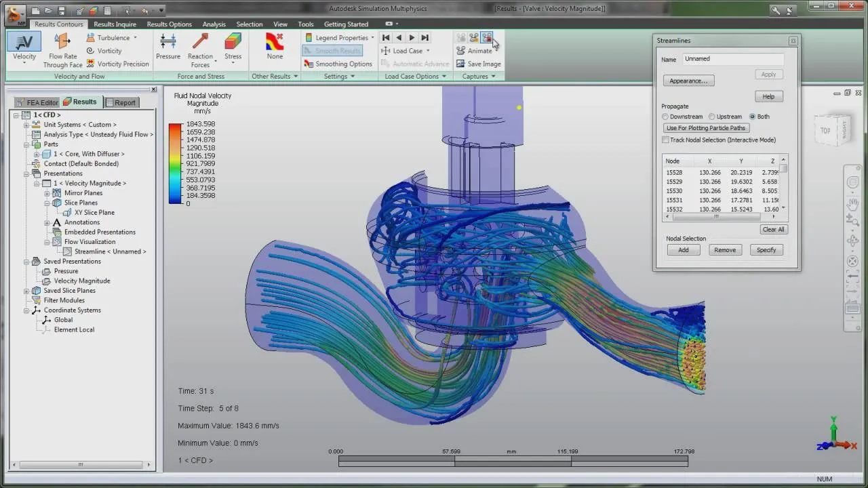Expand the Unit Systems tree node
The image size is (868, 488).
point(26,125)
